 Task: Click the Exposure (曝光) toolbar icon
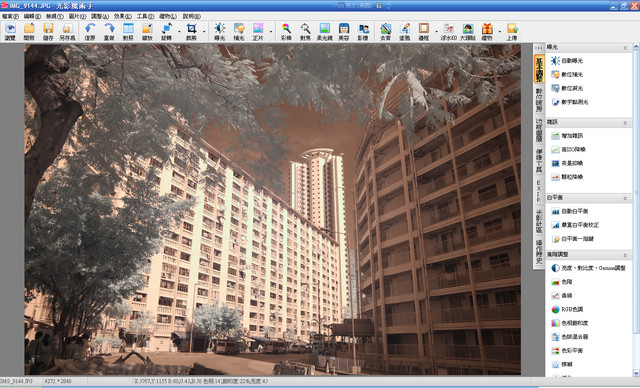coord(220,31)
